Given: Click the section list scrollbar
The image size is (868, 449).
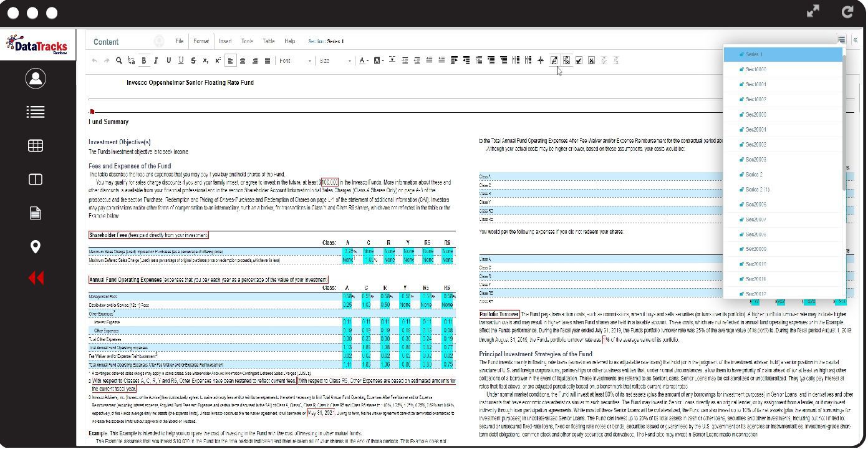Looking at the screenshot, I should click(x=844, y=122).
